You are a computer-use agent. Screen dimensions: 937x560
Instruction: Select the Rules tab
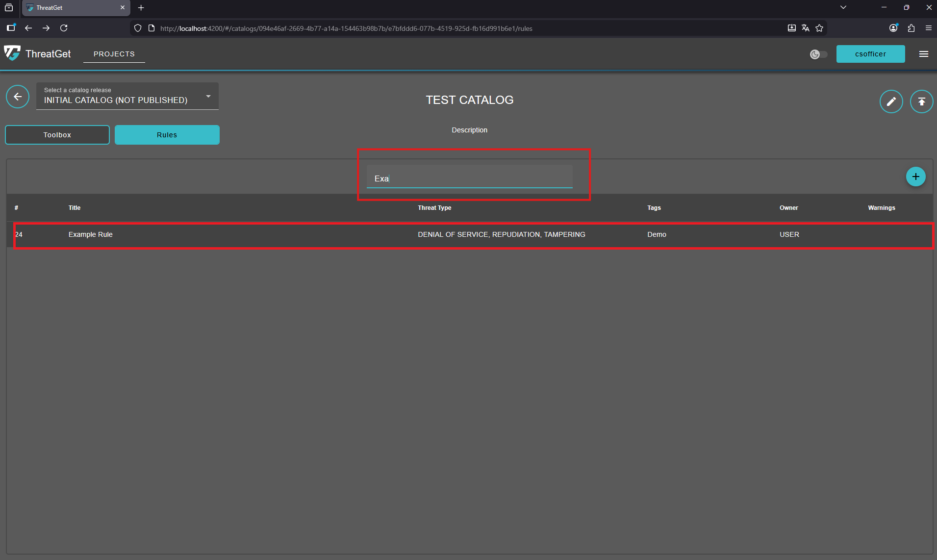pos(167,135)
